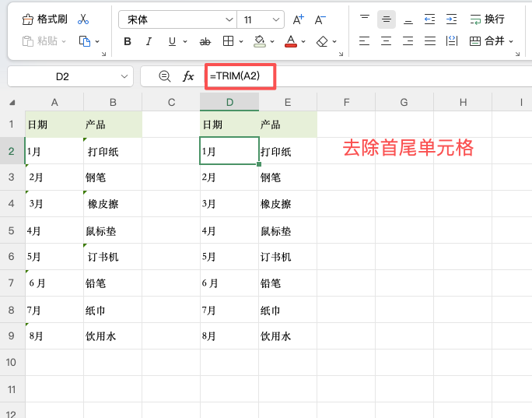532x418 pixels.
Task: Click the Select All corner triangle
Action: coord(12,102)
